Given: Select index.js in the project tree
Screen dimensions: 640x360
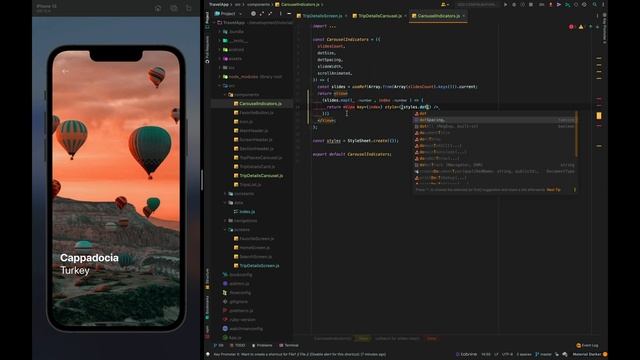Looking at the screenshot, I should pyautogui.click(x=247, y=211).
